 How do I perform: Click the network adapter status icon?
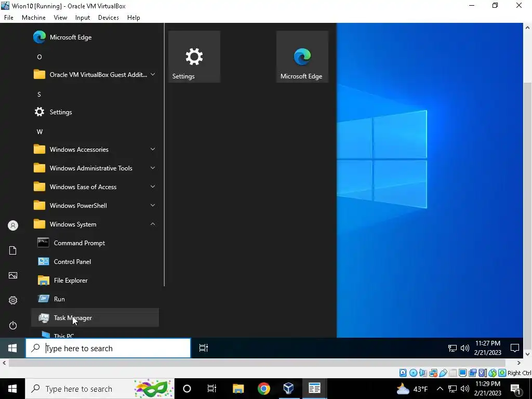click(433, 373)
